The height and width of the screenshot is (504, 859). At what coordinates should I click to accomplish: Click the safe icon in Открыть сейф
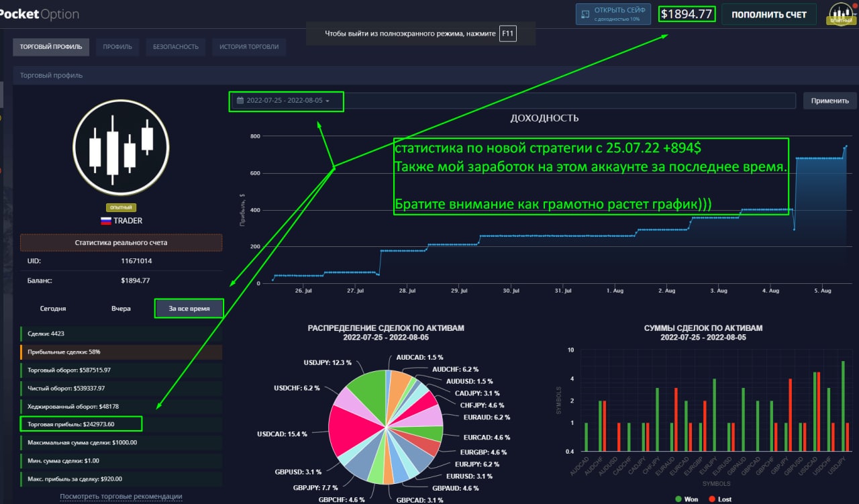[x=585, y=14]
